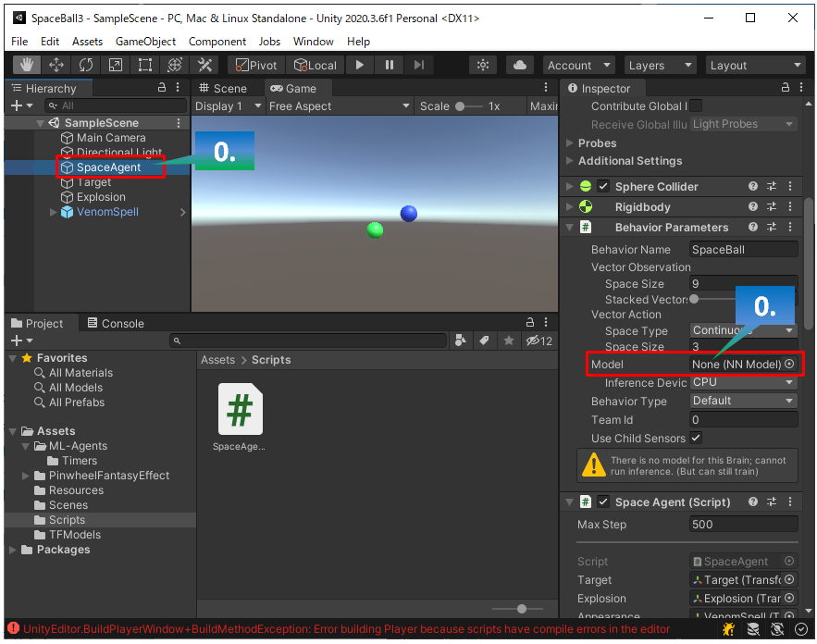817x644 pixels.
Task: Open the Window menu
Action: (313, 42)
